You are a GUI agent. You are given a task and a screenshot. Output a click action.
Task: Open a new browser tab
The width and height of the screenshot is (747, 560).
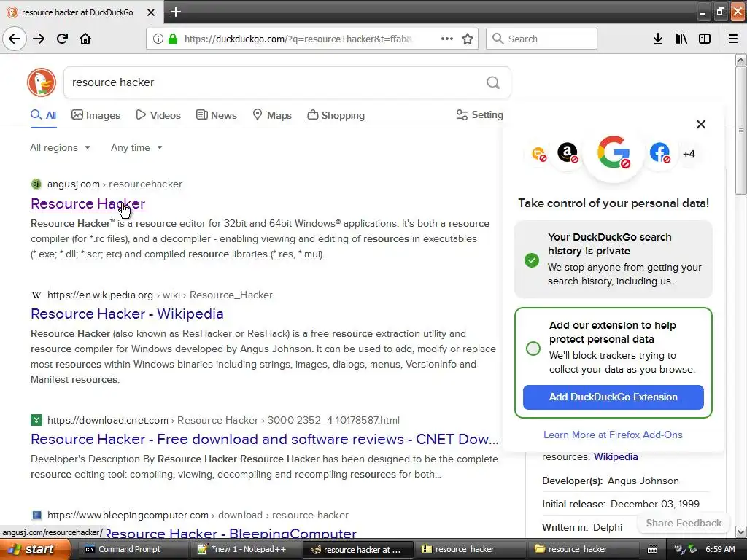click(176, 12)
